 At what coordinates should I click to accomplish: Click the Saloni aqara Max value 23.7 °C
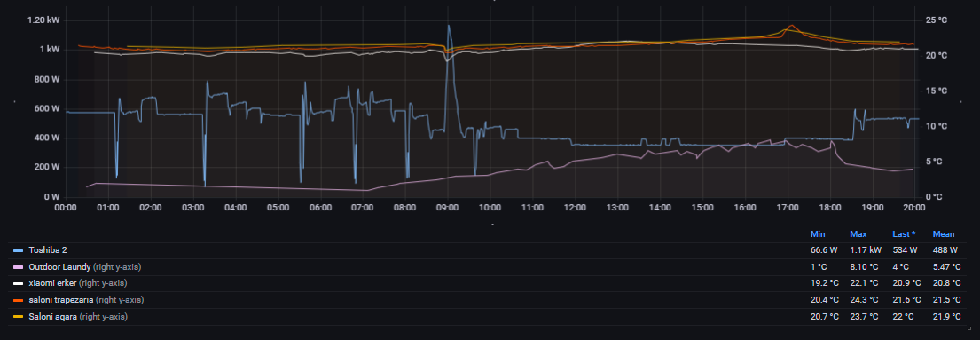pyautogui.click(x=865, y=318)
